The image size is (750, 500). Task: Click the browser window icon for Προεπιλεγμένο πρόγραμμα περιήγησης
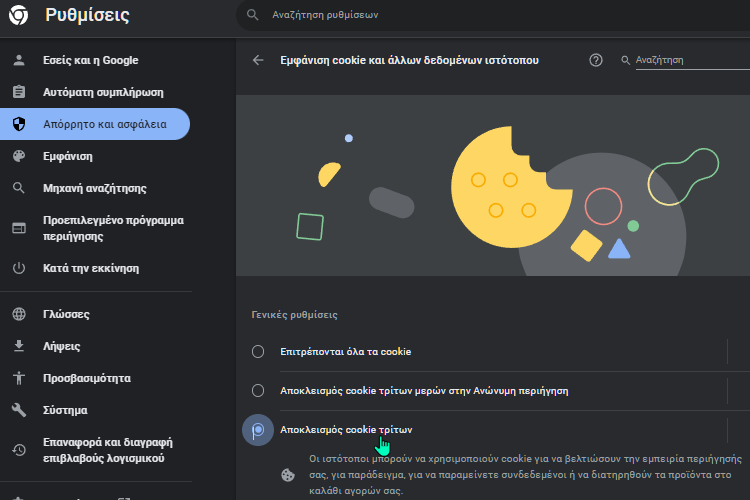click(19, 228)
